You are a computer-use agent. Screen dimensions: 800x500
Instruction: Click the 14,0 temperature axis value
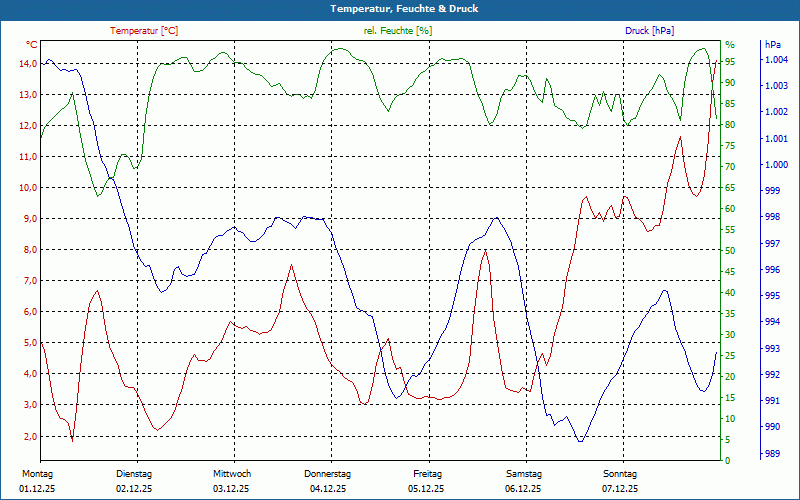pyautogui.click(x=28, y=63)
